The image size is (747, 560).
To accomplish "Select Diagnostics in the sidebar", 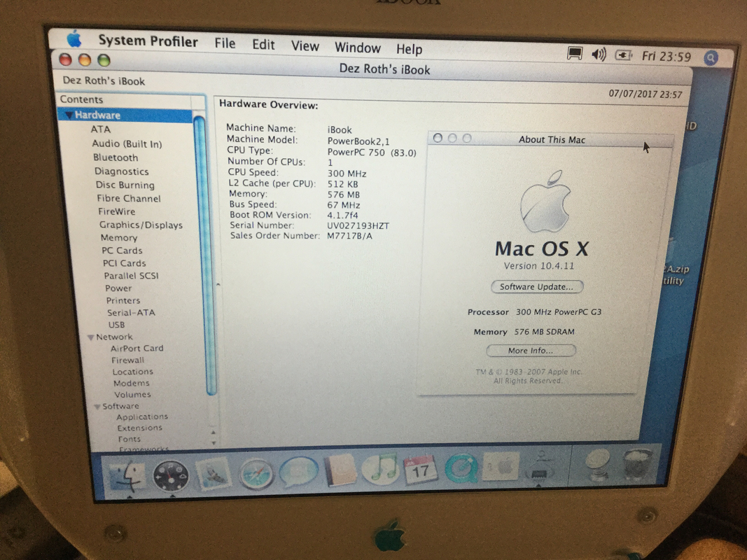I will [122, 171].
